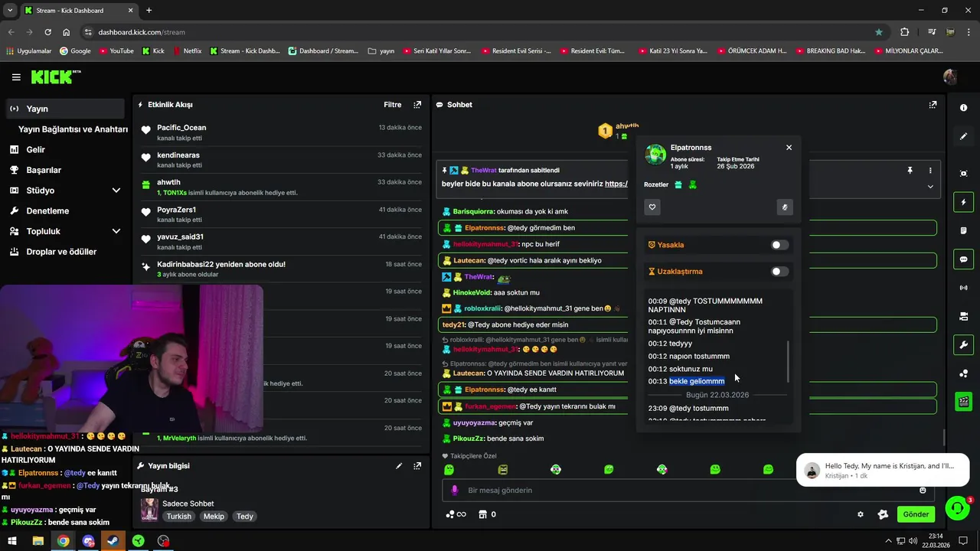Click the heart button on Elpatronnss card
Image resolution: width=980 pixels, height=551 pixels.
652,207
